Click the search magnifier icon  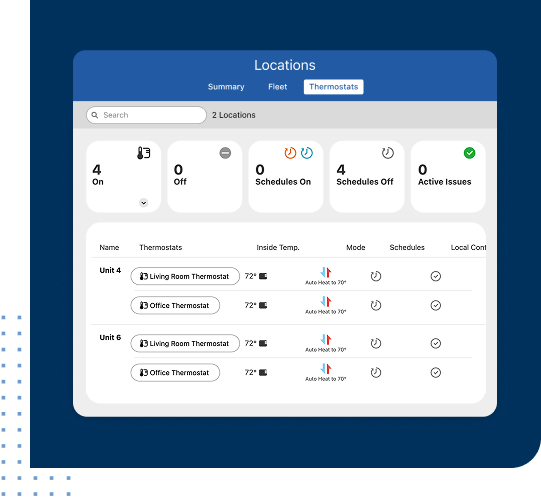95,115
